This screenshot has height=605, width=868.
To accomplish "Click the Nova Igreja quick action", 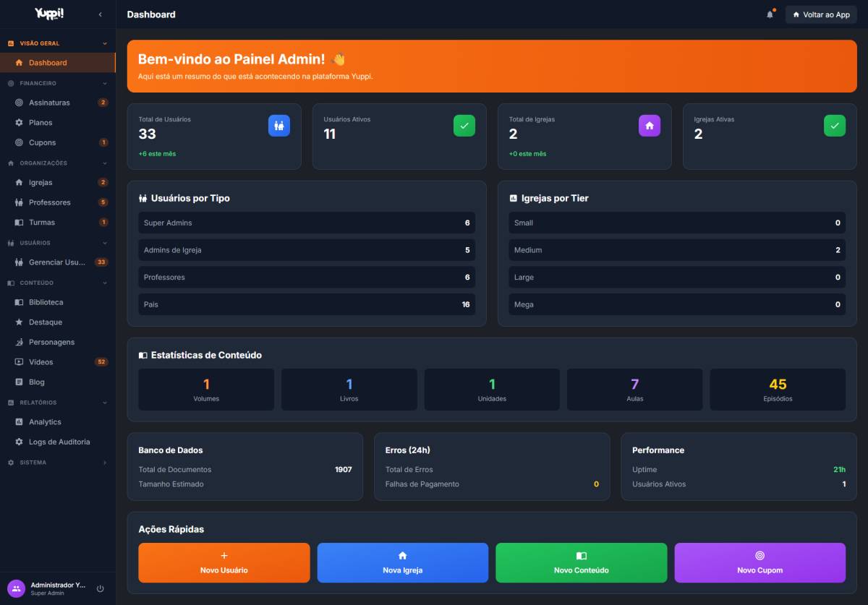I will click(x=402, y=562).
